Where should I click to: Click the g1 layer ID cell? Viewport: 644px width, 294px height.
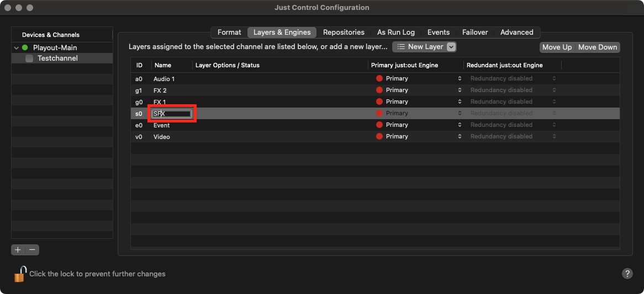point(139,90)
